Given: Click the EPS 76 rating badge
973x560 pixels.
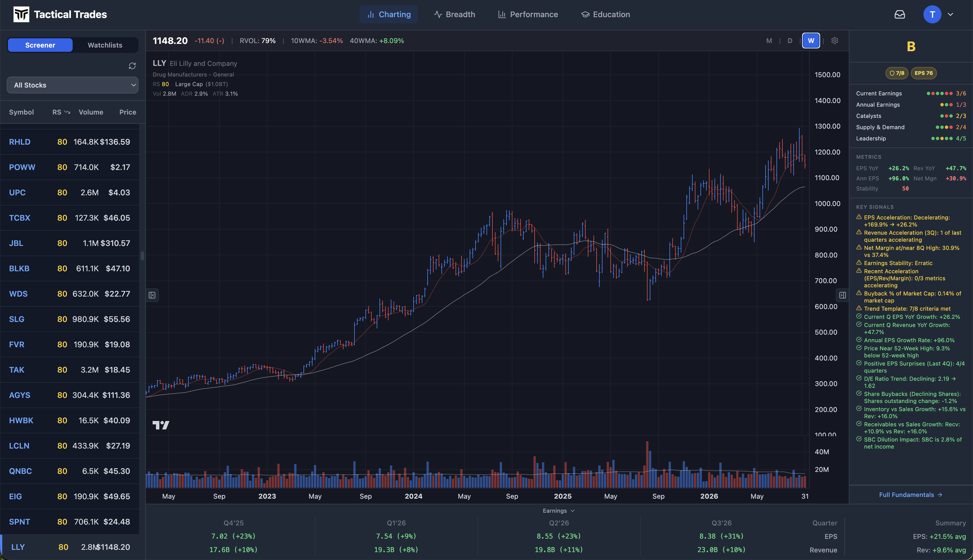Looking at the screenshot, I should pyautogui.click(x=924, y=73).
